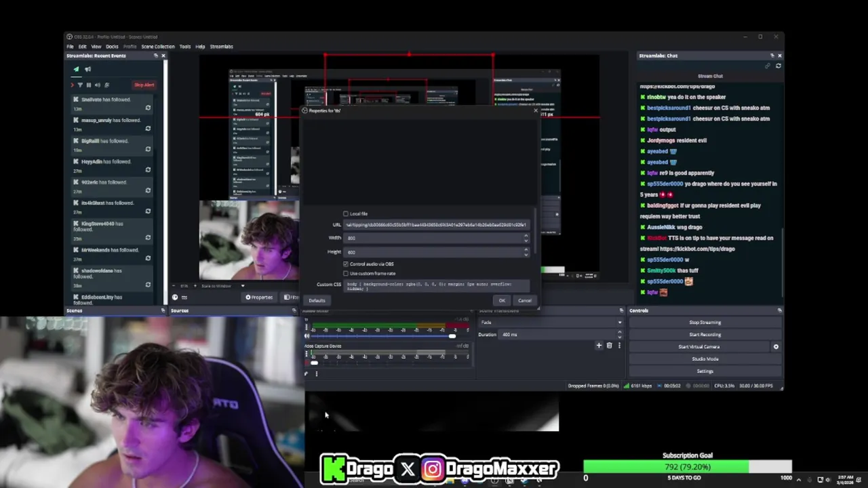
Task: Unmute the Video Capture Device channel
Action: pos(307,363)
